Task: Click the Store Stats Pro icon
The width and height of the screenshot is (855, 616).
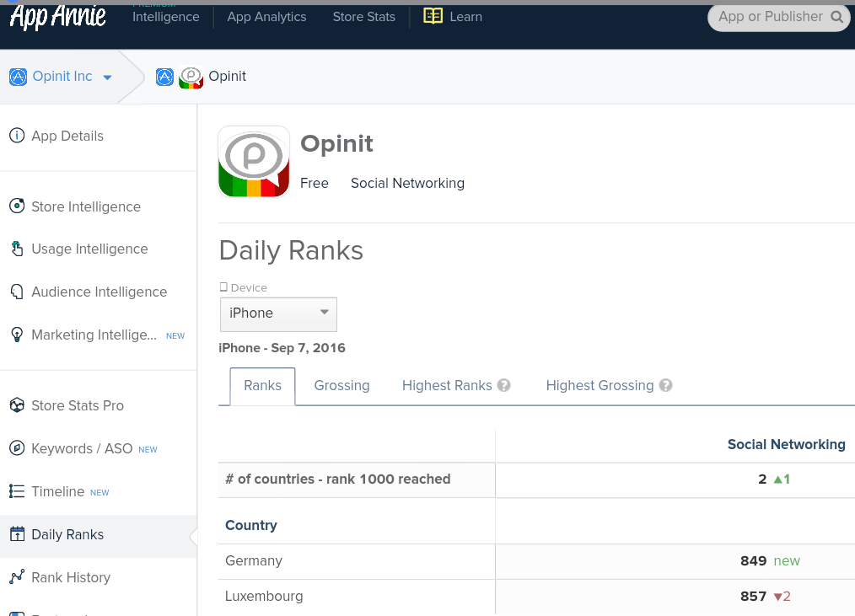Action: [x=16, y=405]
